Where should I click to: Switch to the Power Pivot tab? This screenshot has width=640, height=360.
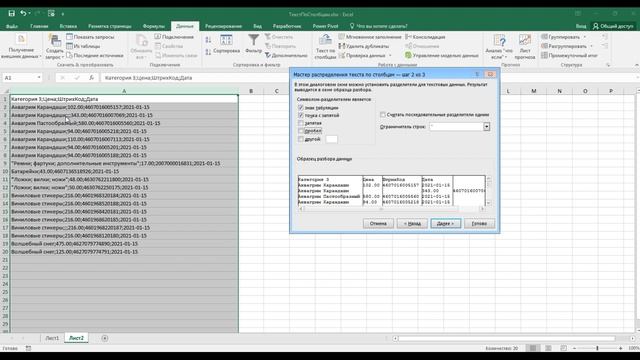[325, 26]
